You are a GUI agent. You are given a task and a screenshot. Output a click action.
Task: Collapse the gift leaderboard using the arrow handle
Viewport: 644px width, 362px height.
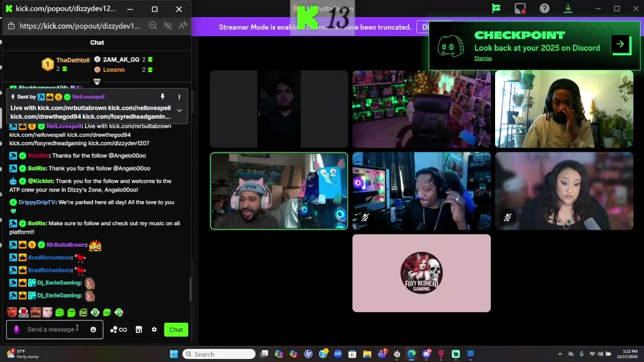97,81
